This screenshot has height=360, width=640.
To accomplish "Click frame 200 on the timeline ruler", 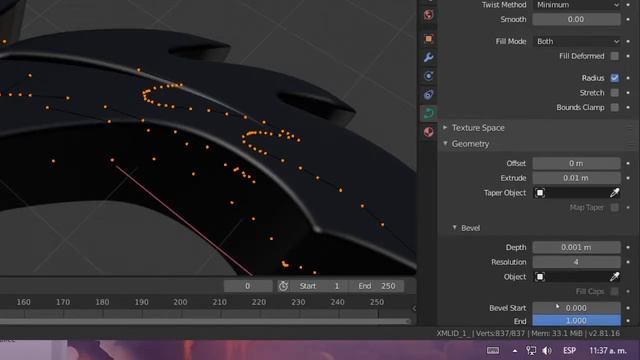I will 180,302.
